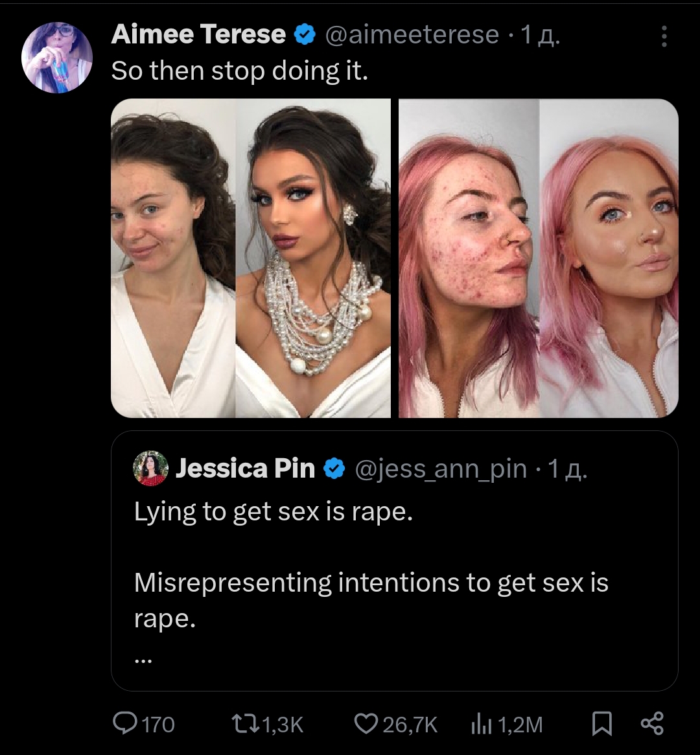Open the Jessica Pin display name link
Image resolution: width=700 pixels, height=755 pixels.
tap(245, 469)
